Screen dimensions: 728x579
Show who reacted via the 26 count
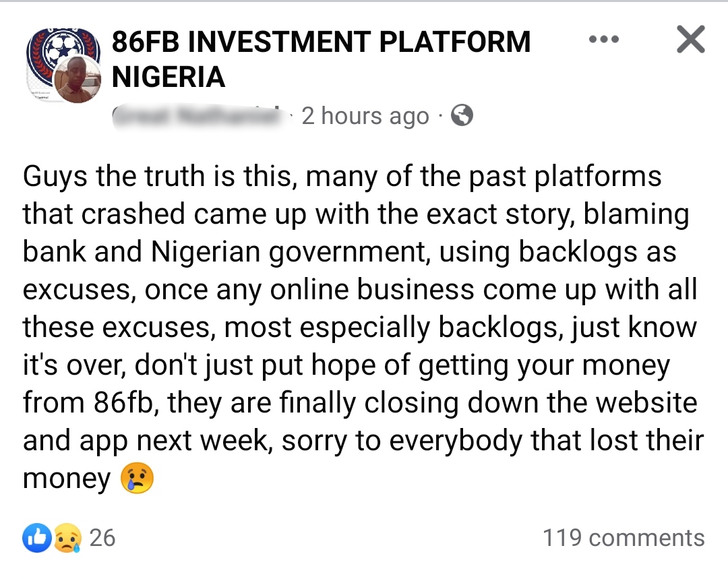pos(102,538)
